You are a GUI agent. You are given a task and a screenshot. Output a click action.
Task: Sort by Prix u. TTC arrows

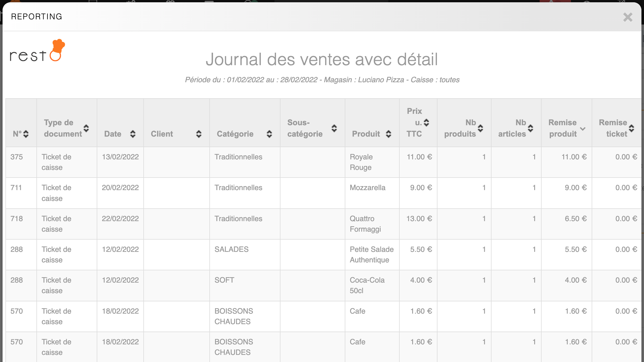point(426,123)
